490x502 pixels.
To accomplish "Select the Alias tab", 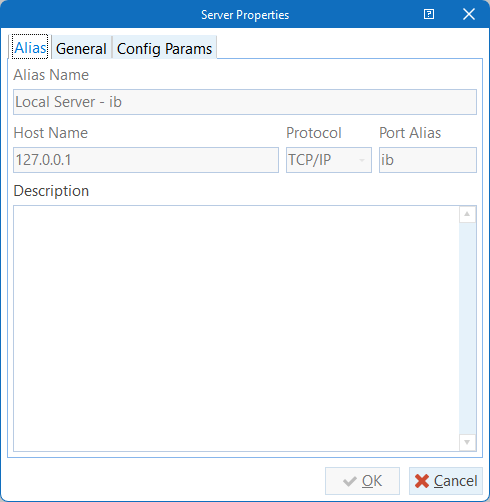I will click(x=30, y=48).
